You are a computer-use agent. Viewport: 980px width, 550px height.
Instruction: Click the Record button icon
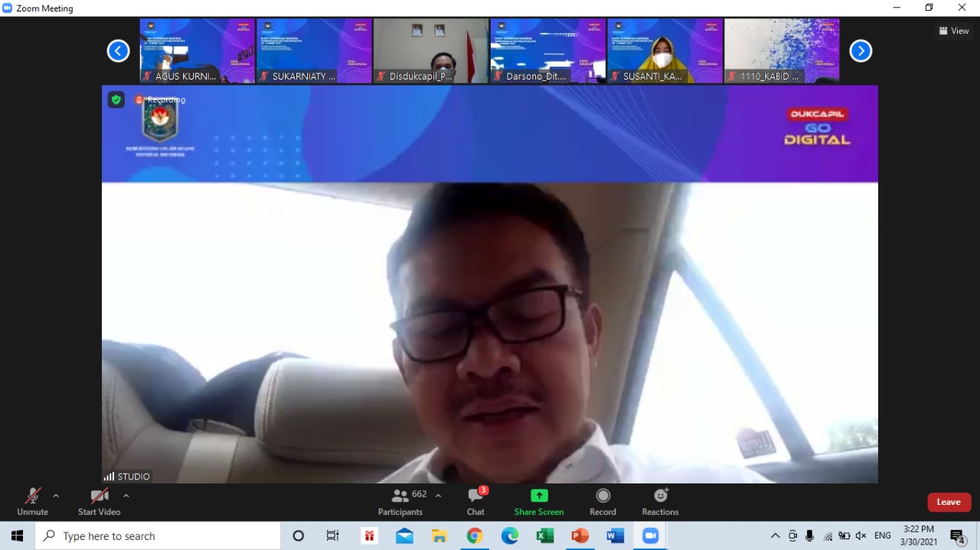pyautogui.click(x=603, y=496)
